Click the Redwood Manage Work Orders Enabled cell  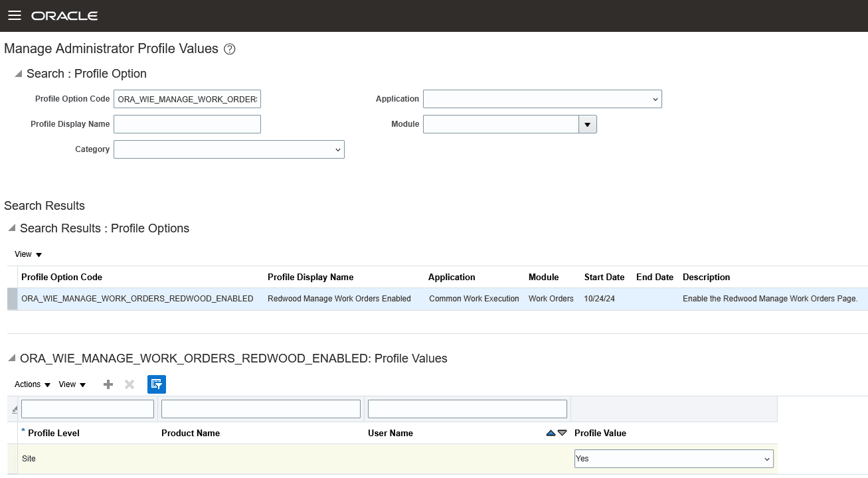coord(339,299)
